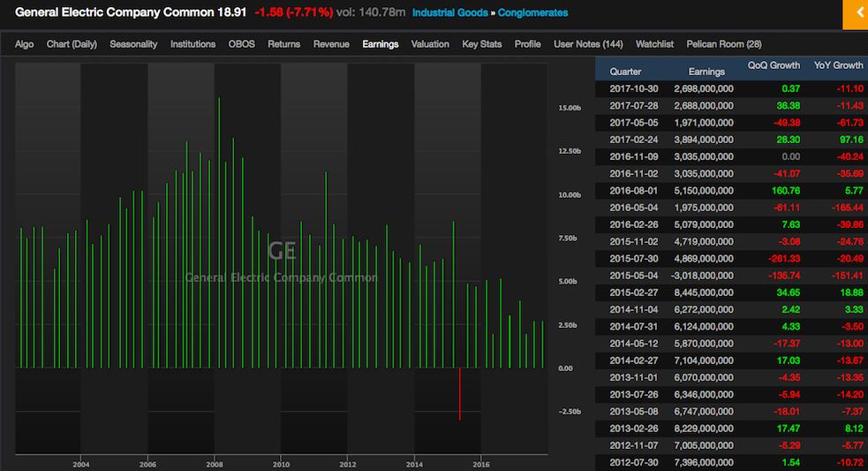
Task: Open User Notes (144) tab
Action: [x=588, y=44]
